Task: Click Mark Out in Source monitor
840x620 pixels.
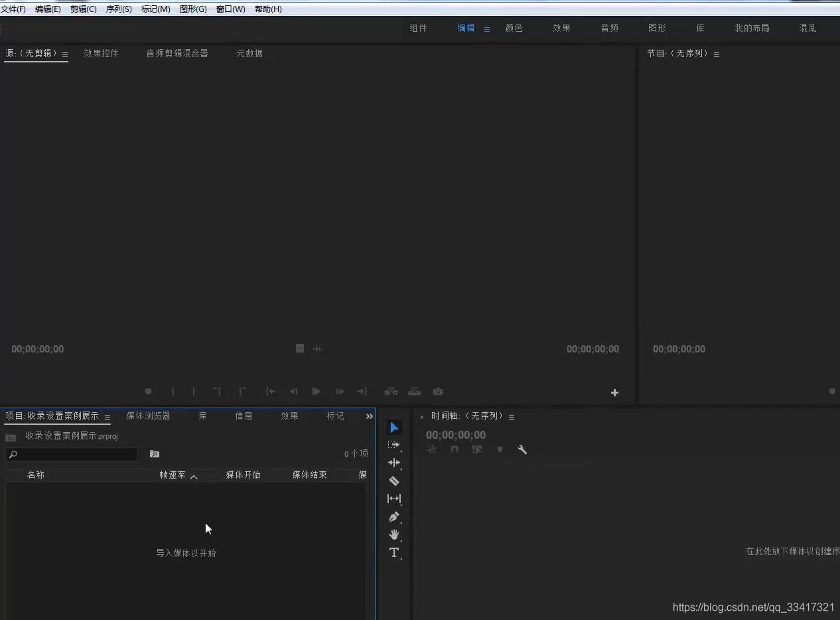Action: tap(194, 392)
